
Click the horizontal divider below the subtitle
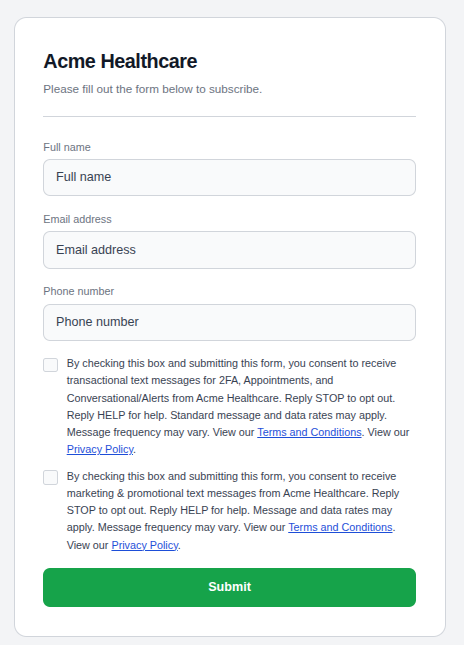[x=229, y=116]
